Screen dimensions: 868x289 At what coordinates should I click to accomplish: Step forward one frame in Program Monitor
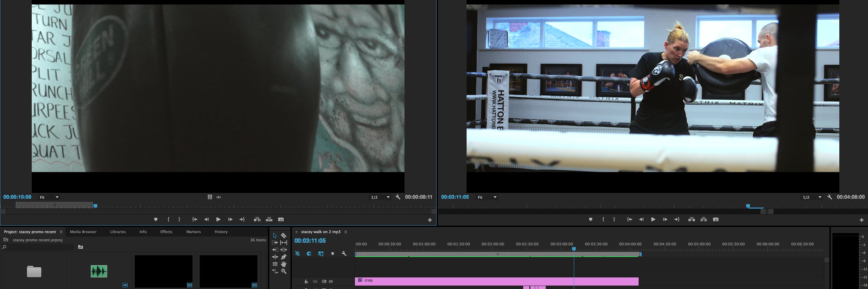pyautogui.click(x=665, y=219)
